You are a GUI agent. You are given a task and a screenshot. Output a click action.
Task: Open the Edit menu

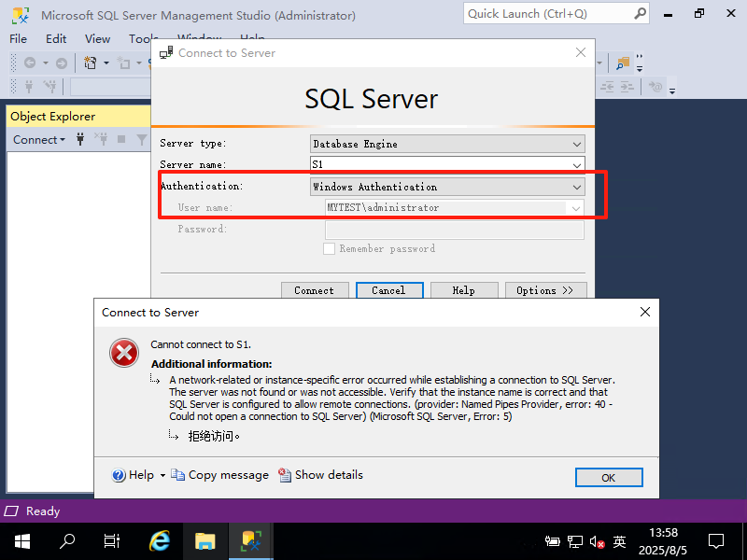pos(56,38)
